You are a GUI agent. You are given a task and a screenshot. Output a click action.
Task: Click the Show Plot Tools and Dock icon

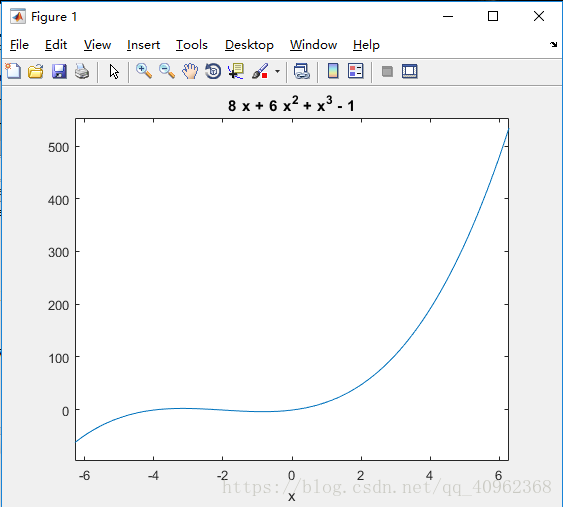pyautogui.click(x=410, y=71)
